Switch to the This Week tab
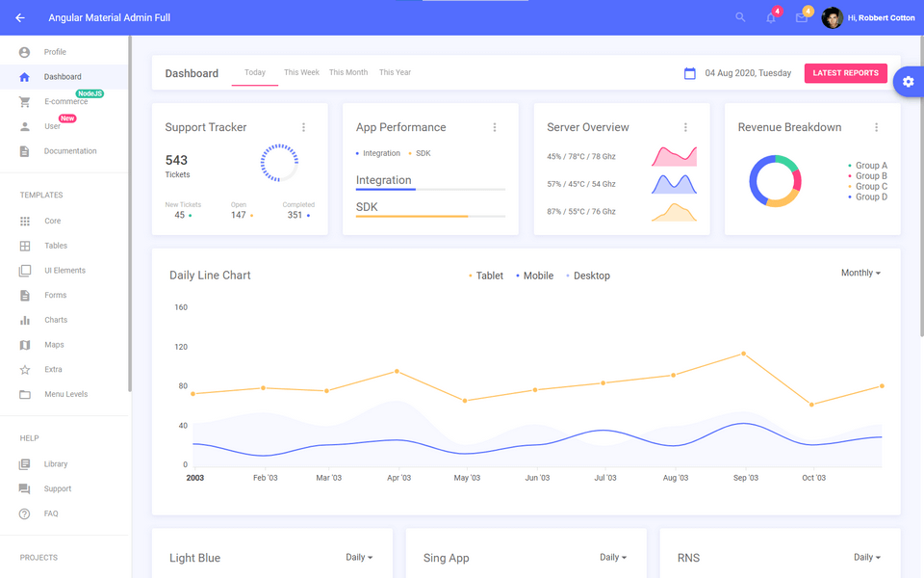This screenshot has height=578, width=924. [x=301, y=71]
